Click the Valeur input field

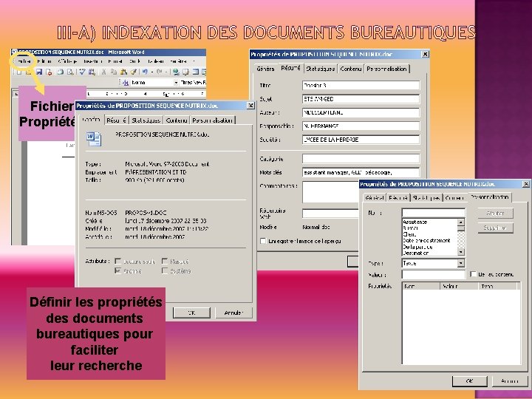coord(433,274)
